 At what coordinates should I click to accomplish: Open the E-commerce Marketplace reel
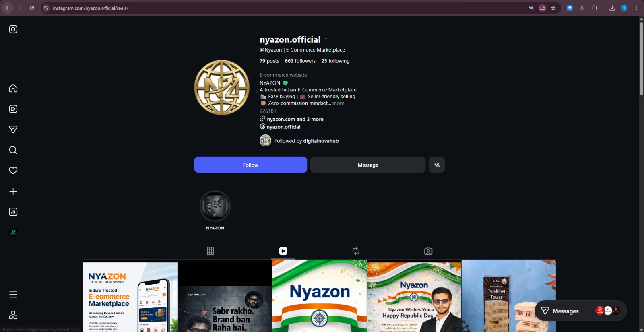(130, 296)
